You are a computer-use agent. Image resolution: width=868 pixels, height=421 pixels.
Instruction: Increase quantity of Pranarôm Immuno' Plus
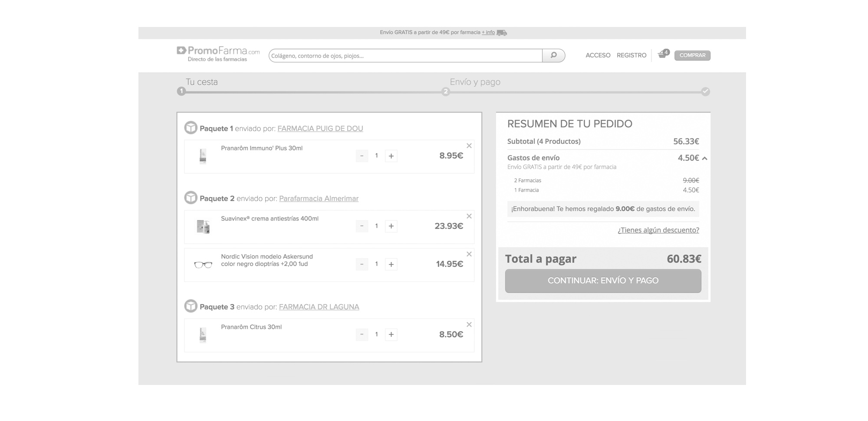(391, 156)
